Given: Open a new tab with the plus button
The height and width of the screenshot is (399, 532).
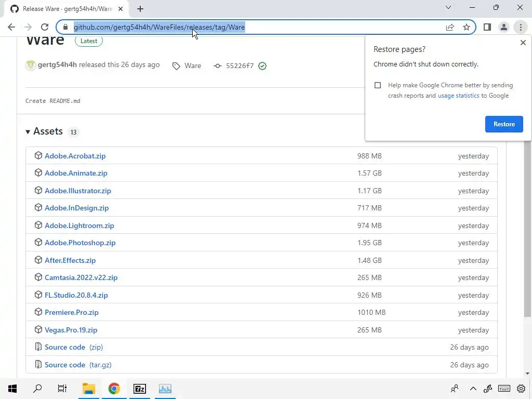Looking at the screenshot, I should point(140,9).
